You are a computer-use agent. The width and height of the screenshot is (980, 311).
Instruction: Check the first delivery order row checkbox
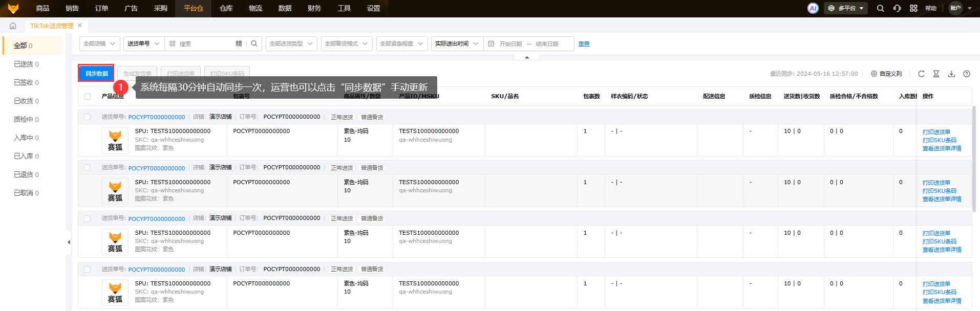tap(87, 117)
